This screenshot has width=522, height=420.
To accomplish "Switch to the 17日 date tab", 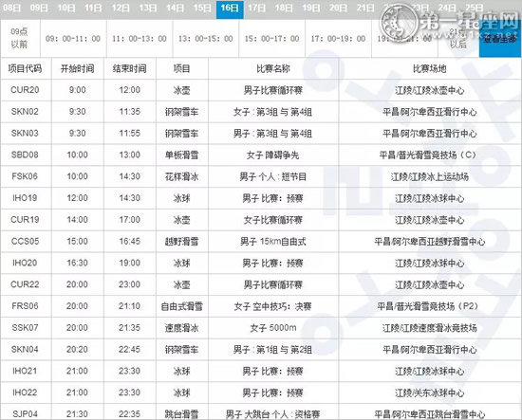I will (x=257, y=8).
